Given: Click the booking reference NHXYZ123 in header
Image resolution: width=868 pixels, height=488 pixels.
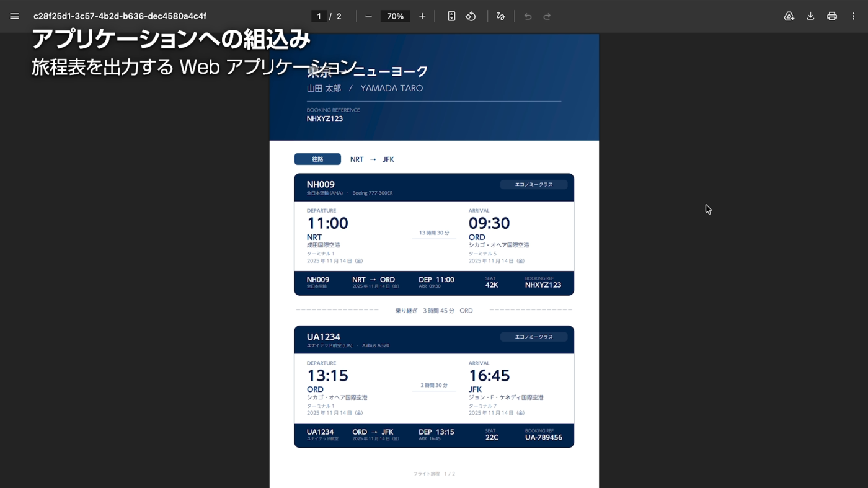Looking at the screenshot, I should coord(325,118).
